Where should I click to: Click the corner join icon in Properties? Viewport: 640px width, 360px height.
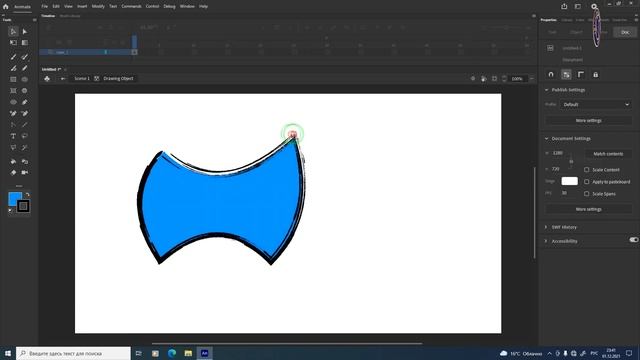(x=581, y=75)
